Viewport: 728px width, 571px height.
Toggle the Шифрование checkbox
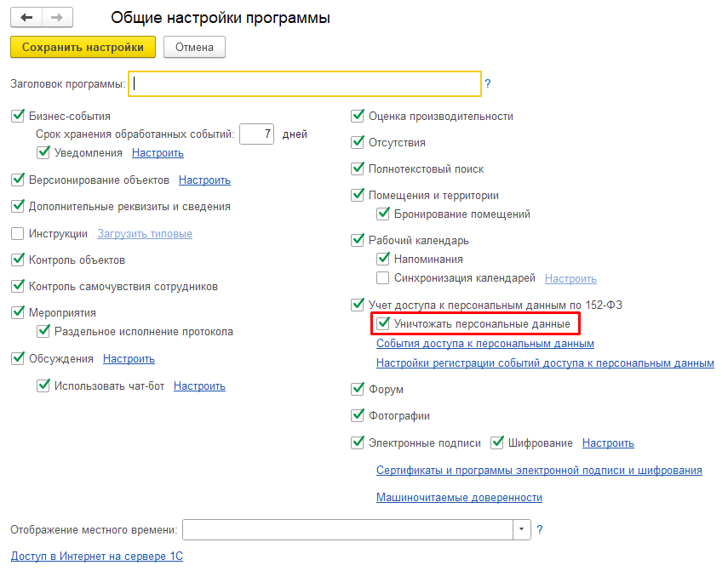(497, 443)
